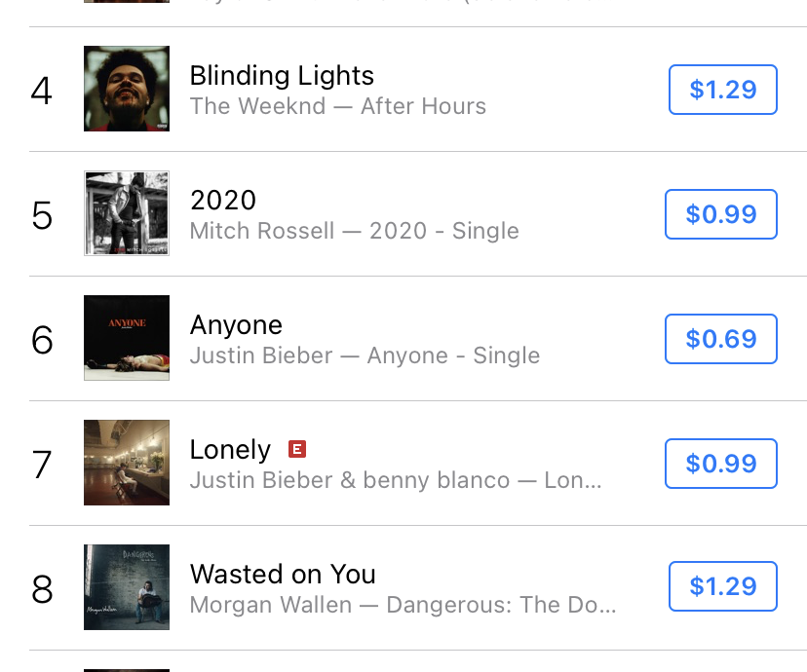Purchase 2020 by Mitch Rossell for $0.99
The width and height of the screenshot is (807, 672).
(x=720, y=214)
